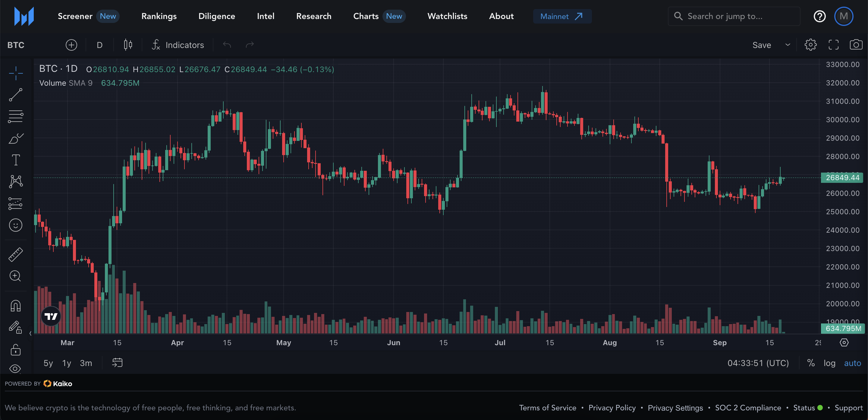Choose the text annotation tool

tap(15, 160)
